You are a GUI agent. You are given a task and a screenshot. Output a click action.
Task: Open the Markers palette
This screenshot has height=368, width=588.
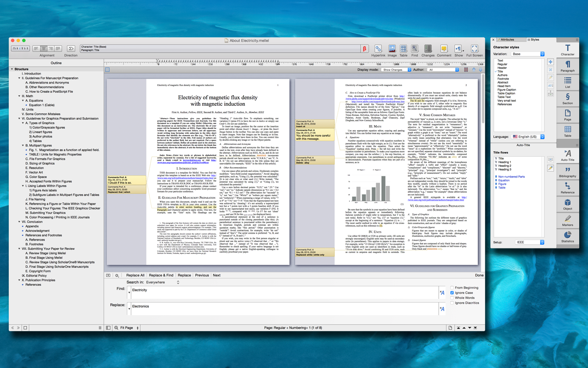[x=567, y=220]
